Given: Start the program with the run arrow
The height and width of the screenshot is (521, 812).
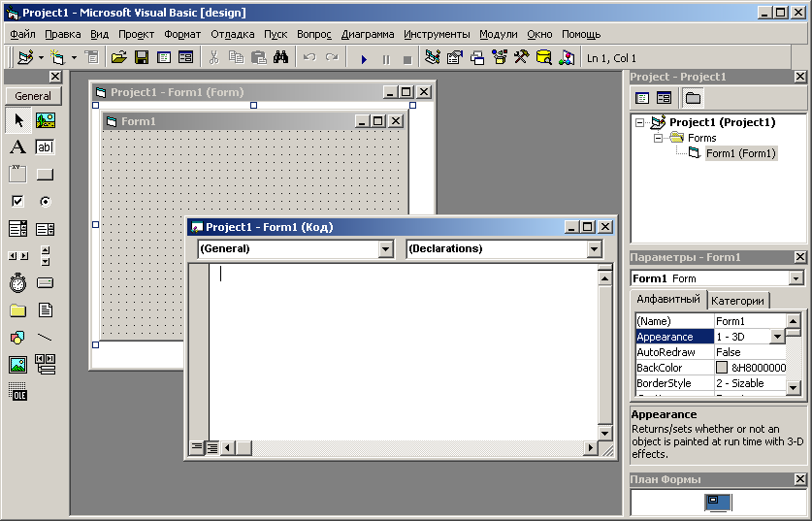Looking at the screenshot, I should click(364, 58).
